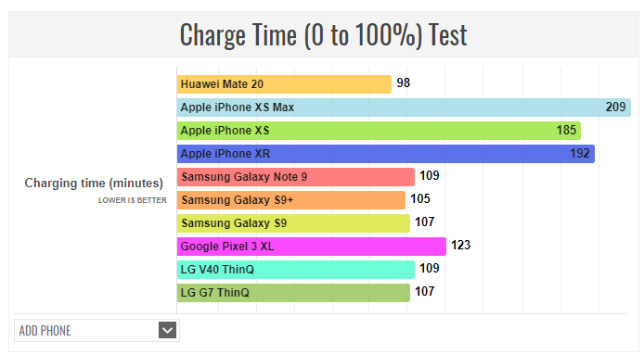Click the Charge Time Test title
Viewport: 644px width, 355px height.
[323, 35]
